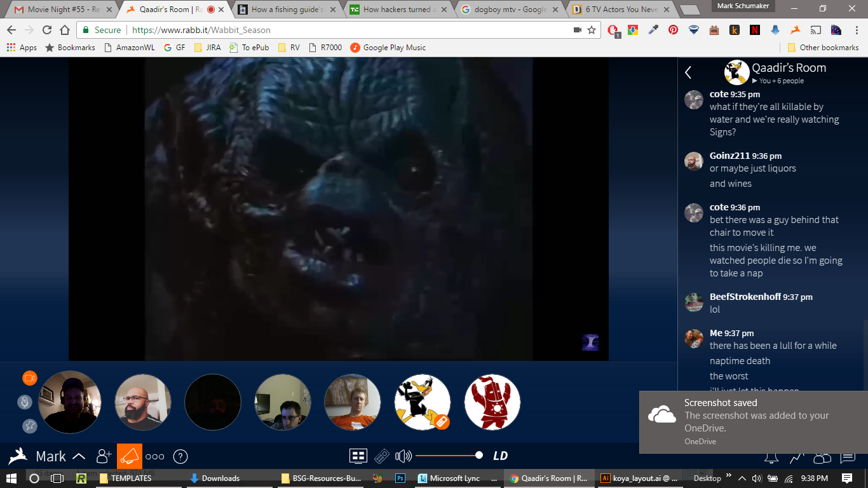Select the bald bearded man's webcam bubble

(143, 402)
